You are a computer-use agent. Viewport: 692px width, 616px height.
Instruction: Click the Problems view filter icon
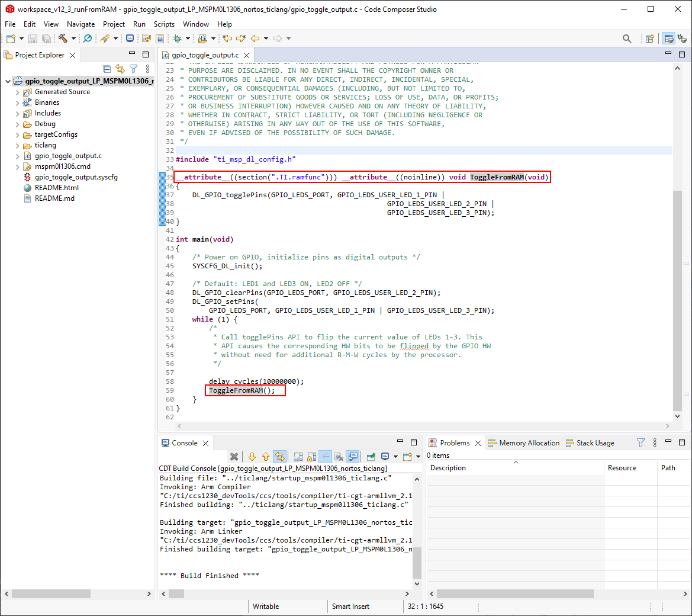click(640, 443)
